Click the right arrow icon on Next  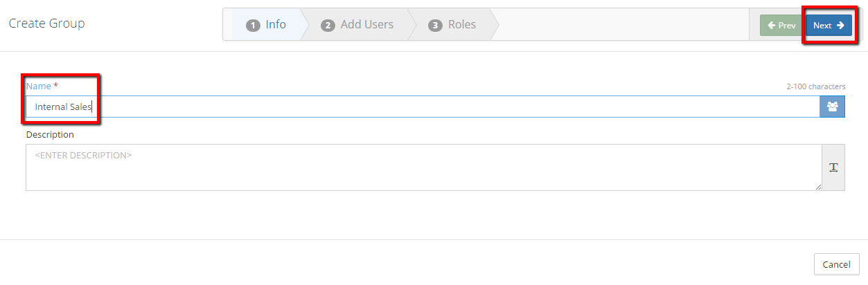[x=840, y=26]
